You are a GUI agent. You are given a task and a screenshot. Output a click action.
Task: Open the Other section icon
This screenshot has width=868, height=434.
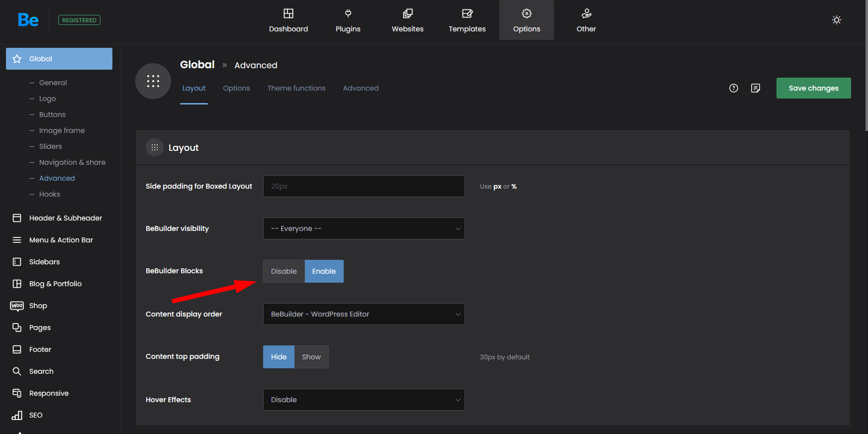(x=586, y=13)
